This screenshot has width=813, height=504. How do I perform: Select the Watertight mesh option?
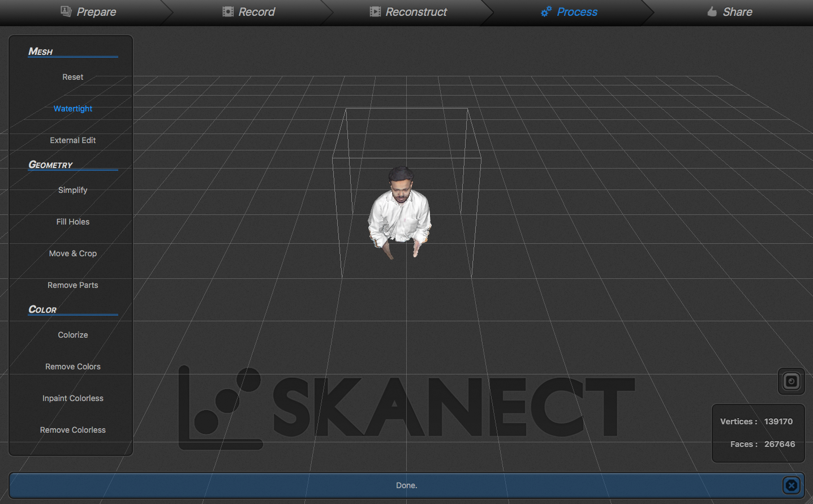(x=73, y=109)
